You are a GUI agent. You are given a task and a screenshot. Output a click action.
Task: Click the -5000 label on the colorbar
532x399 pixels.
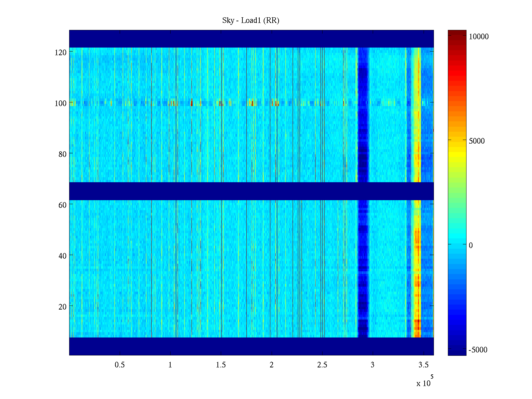[477, 350]
